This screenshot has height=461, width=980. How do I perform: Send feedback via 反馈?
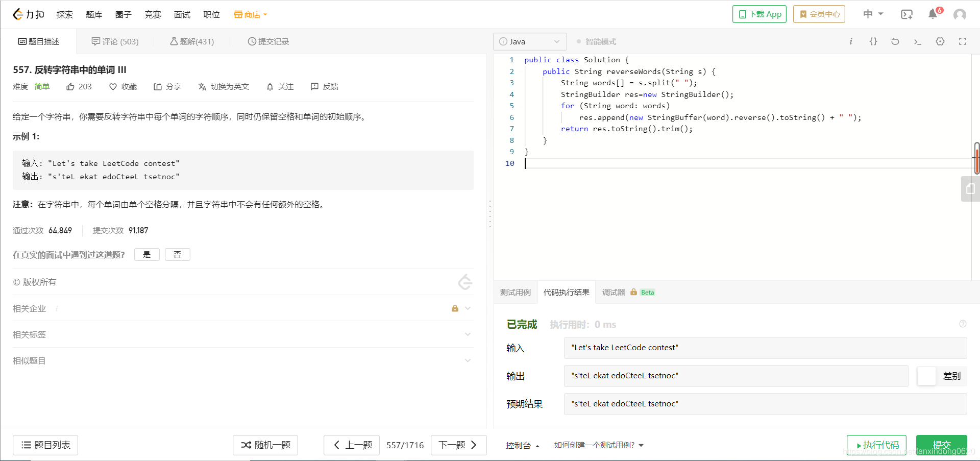pyautogui.click(x=325, y=87)
